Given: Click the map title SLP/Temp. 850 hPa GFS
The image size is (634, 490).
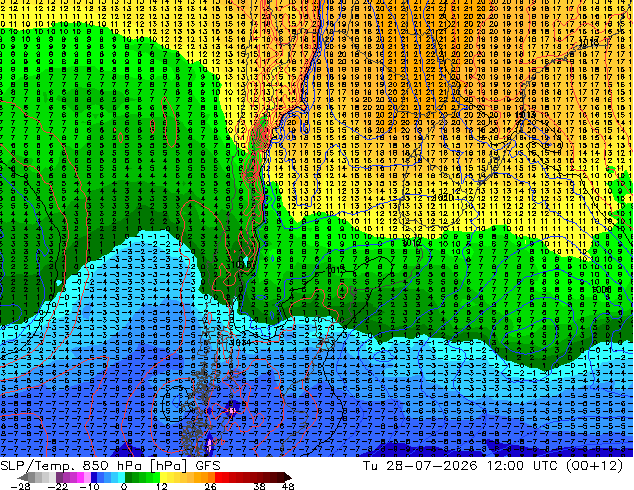Looking at the screenshot, I should (110, 466).
